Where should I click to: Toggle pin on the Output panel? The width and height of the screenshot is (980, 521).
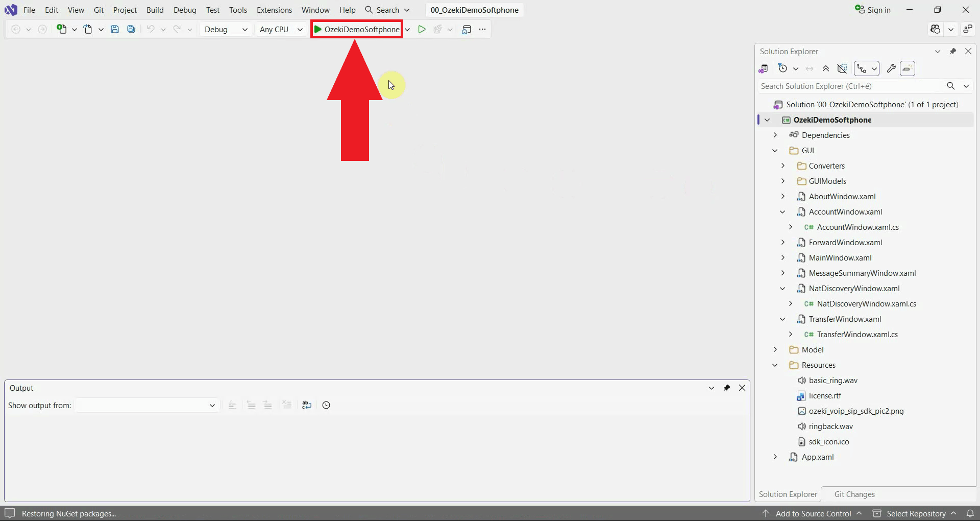coord(727,388)
